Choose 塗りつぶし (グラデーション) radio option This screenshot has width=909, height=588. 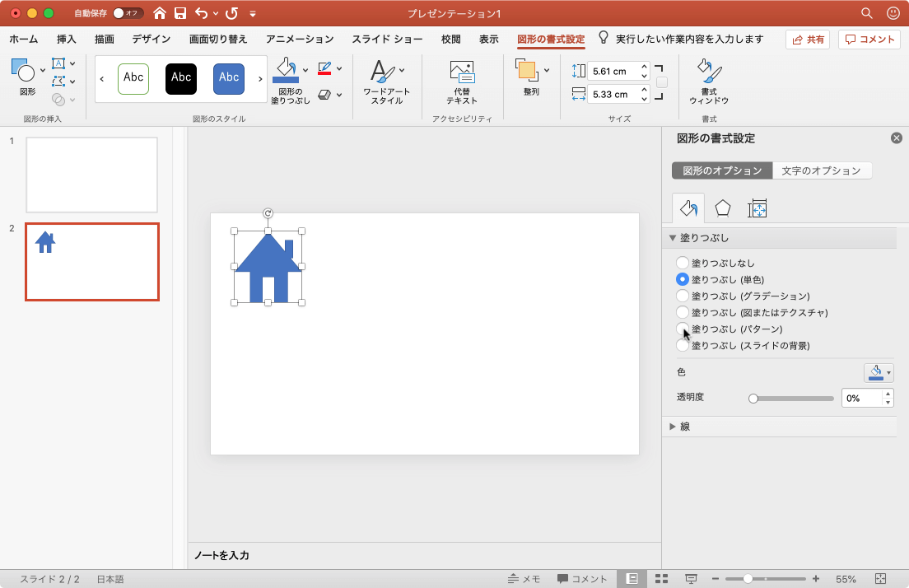coord(683,296)
